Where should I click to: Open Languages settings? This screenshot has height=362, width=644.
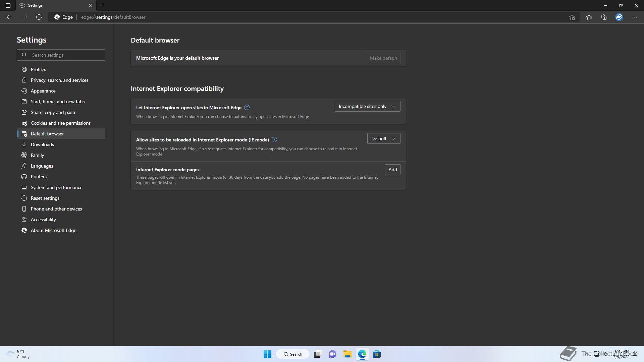[x=61, y=166]
